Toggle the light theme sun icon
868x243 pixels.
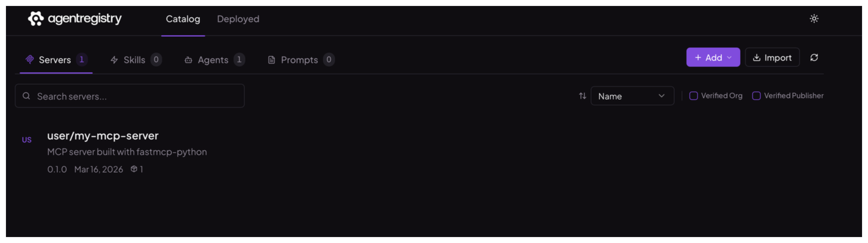tap(814, 18)
